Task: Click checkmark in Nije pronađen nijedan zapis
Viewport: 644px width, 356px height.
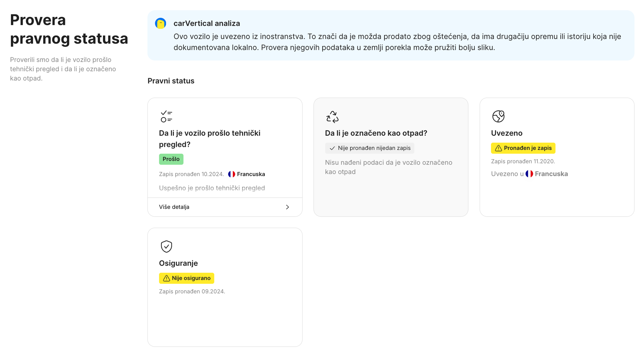Action: [332, 148]
